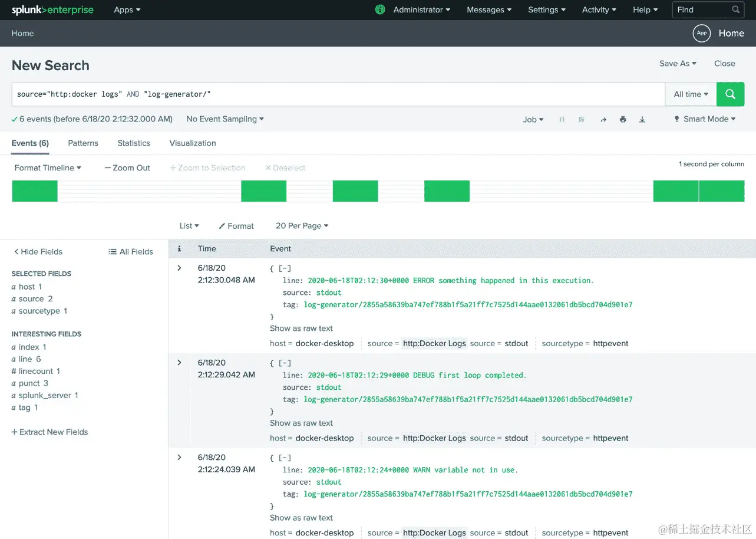Click the splunk enterprise logo
This screenshot has height=539, width=756.
click(52, 9)
